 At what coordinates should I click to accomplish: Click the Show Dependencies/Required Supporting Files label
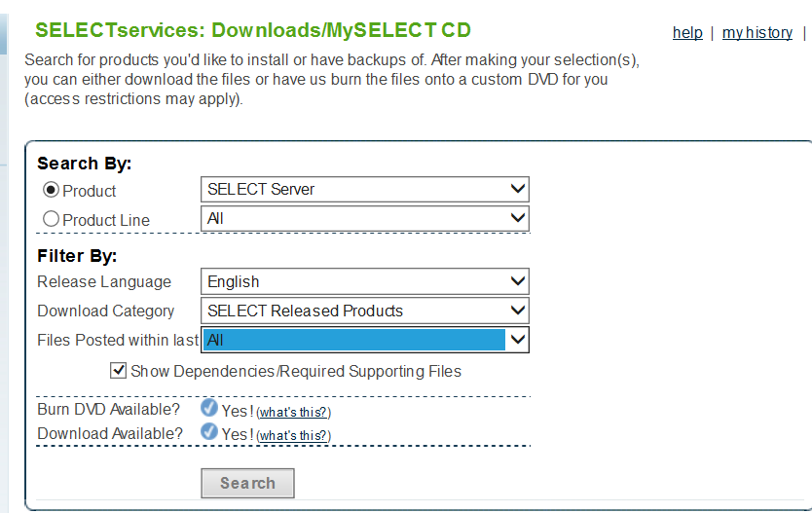click(296, 371)
